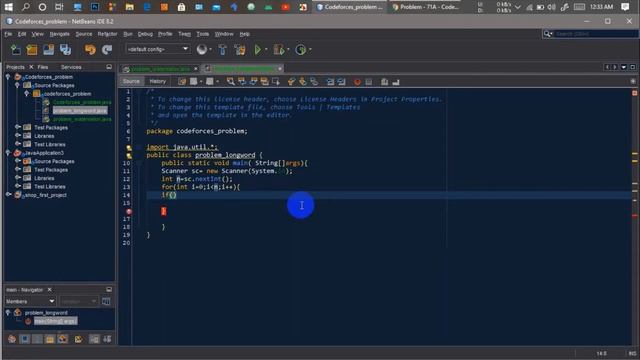Open the Members dropdown in Navigator
The height and width of the screenshot is (360, 640).
pos(30,301)
